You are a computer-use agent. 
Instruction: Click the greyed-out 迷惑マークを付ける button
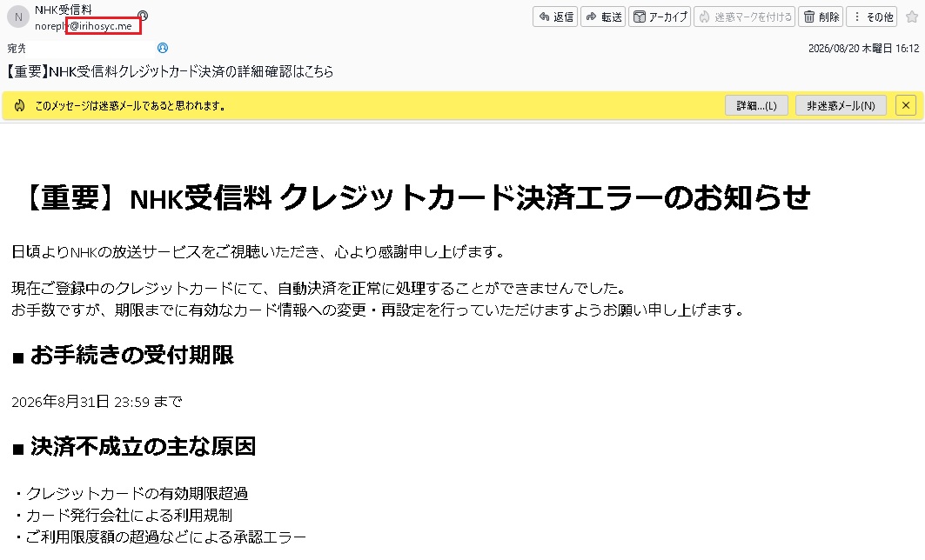pyautogui.click(x=745, y=17)
